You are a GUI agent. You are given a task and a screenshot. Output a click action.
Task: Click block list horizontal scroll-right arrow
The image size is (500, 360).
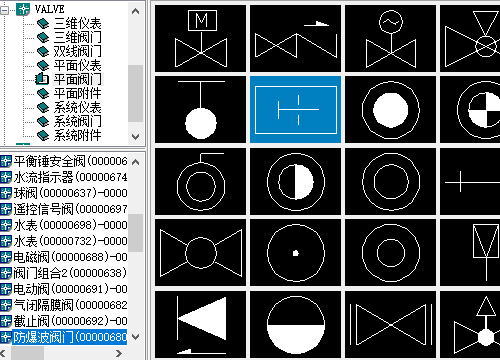pos(119,353)
